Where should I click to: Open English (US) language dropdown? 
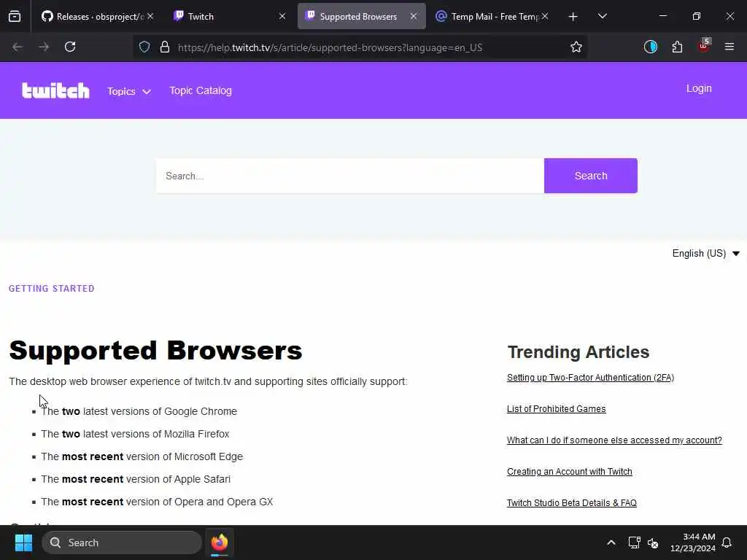click(705, 253)
